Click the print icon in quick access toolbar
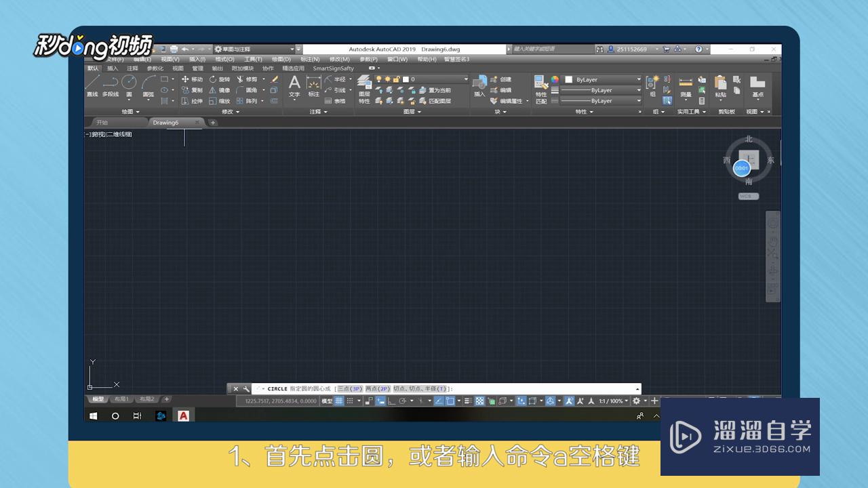Viewport: 868px width, 488px height. coord(174,49)
